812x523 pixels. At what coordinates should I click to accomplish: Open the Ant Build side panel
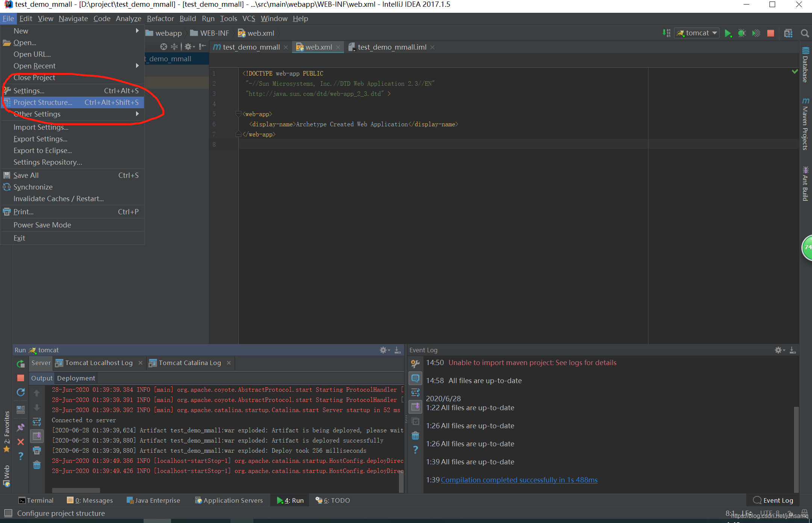[805, 183]
